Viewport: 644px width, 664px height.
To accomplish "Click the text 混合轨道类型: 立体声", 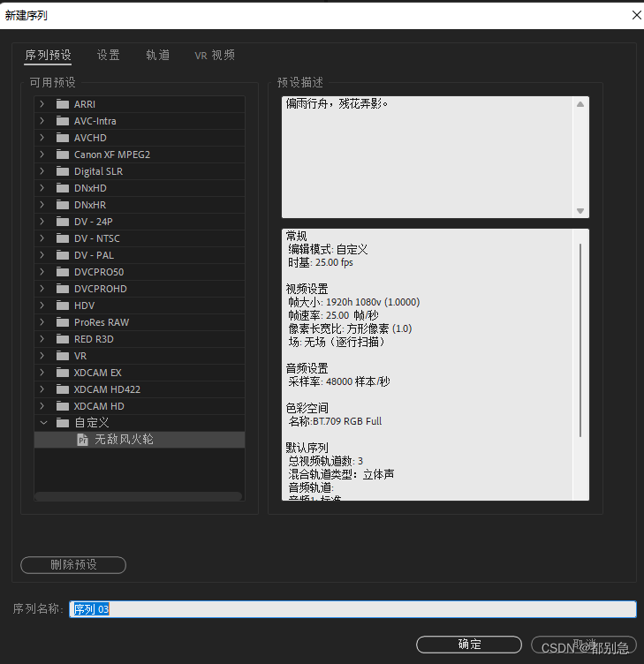I will [x=341, y=474].
